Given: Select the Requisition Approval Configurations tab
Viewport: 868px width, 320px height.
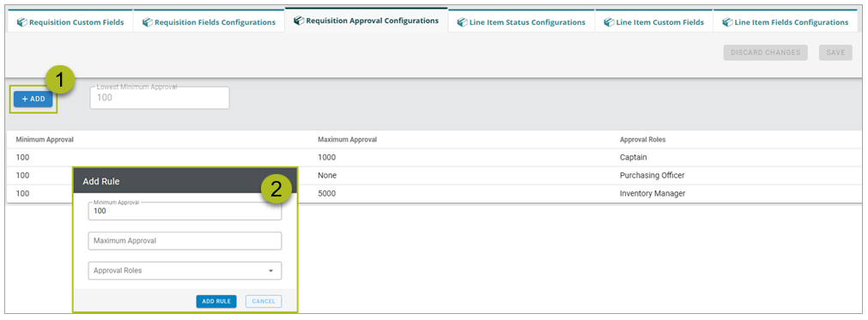Looking at the screenshot, I should pyautogui.click(x=366, y=21).
